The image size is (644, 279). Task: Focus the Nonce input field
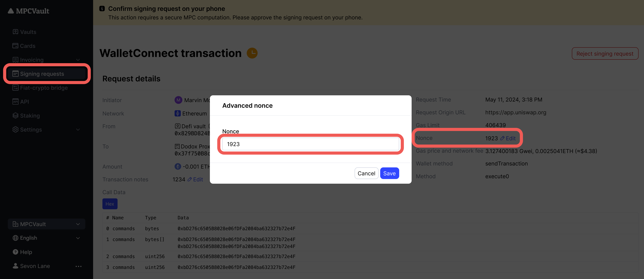pos(311,144)
